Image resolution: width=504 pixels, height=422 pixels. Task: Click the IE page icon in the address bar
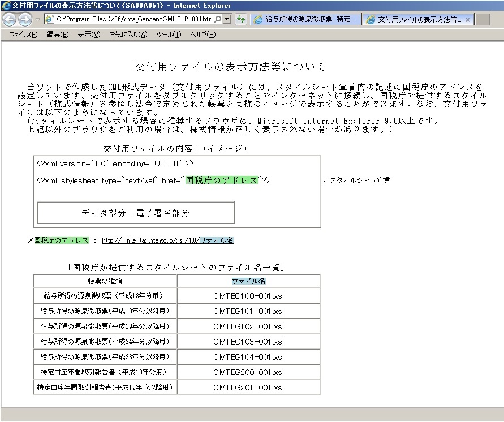pyautogui.click(x=50, y=19)
